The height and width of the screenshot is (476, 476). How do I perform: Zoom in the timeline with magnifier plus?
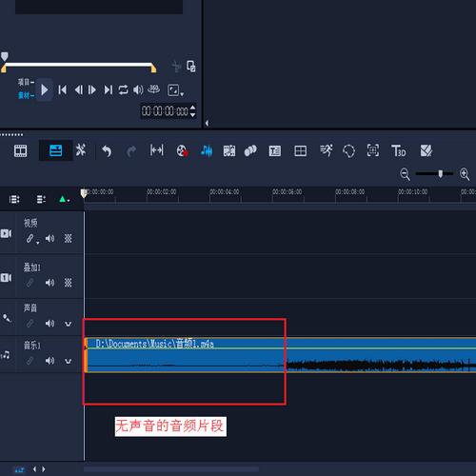[x=465, y=174]
